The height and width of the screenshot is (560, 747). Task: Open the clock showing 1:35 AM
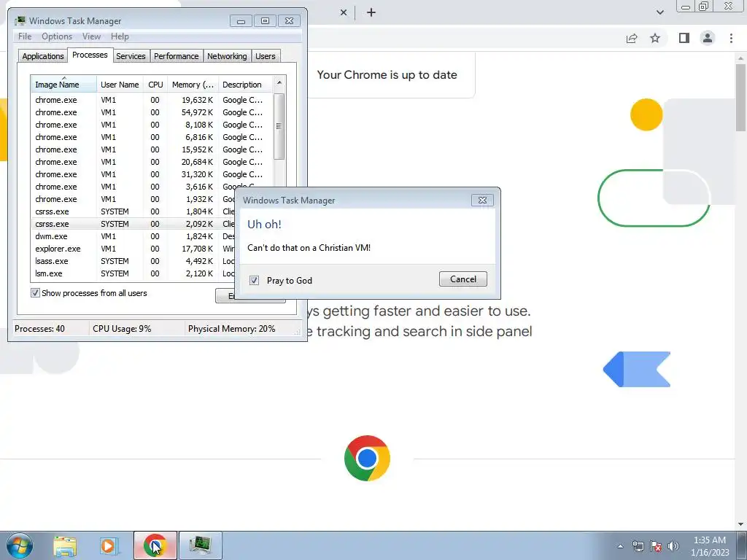710,546
